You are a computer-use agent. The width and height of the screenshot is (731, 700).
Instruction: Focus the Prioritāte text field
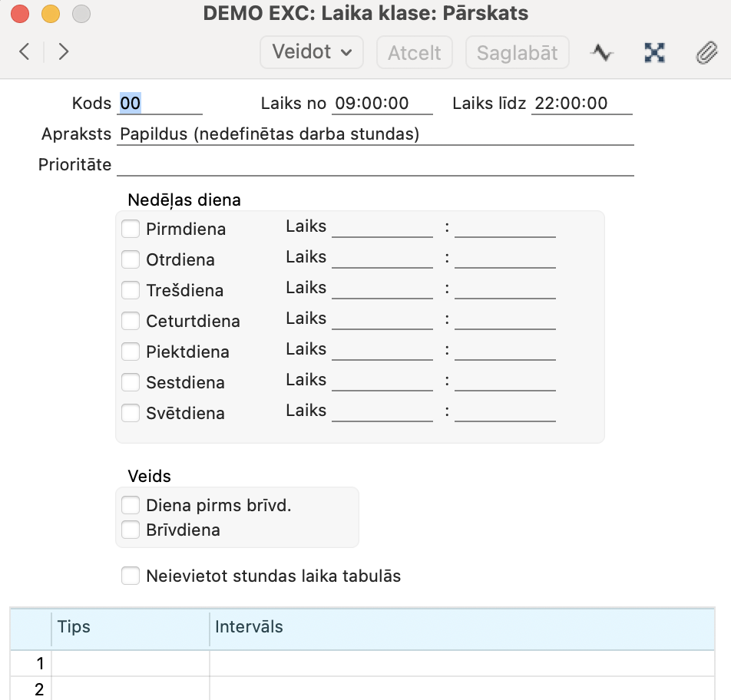click(375, 165)
